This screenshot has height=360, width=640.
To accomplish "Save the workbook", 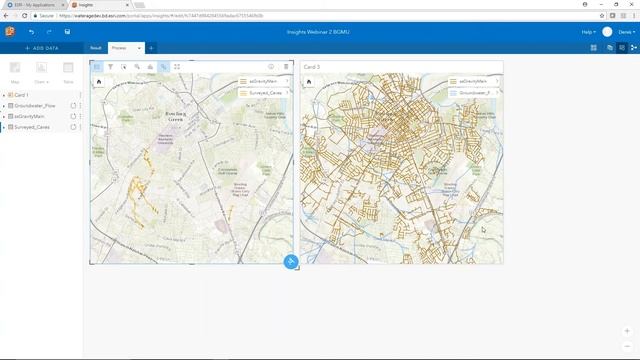I will (67, 31).
